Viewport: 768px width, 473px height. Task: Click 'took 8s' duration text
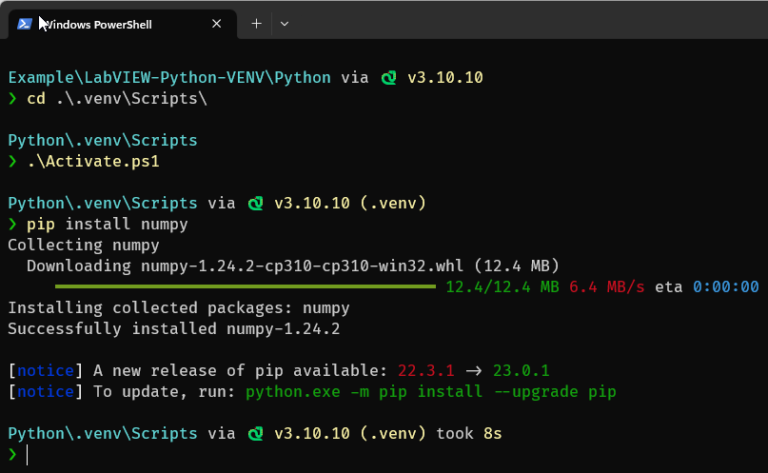[469, 433]
